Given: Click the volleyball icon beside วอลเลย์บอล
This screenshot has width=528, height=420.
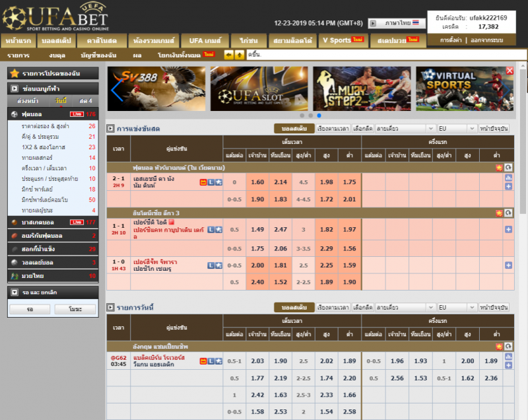Looking at the screenshot, I should 15,262.
